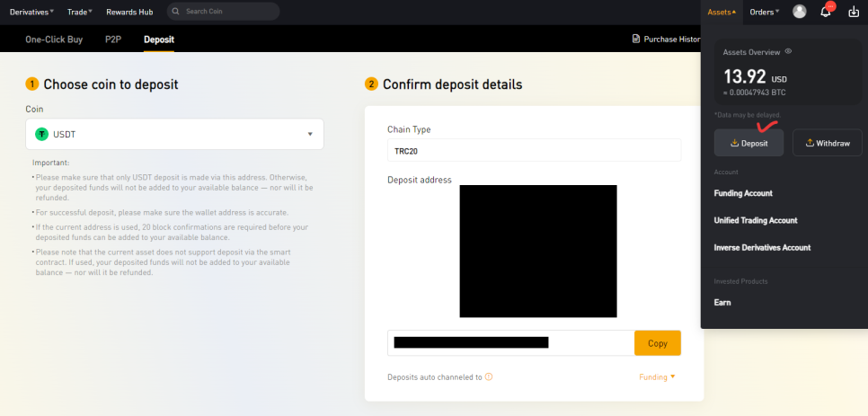Click the Choose coin to deposit heading

[111, 84]
